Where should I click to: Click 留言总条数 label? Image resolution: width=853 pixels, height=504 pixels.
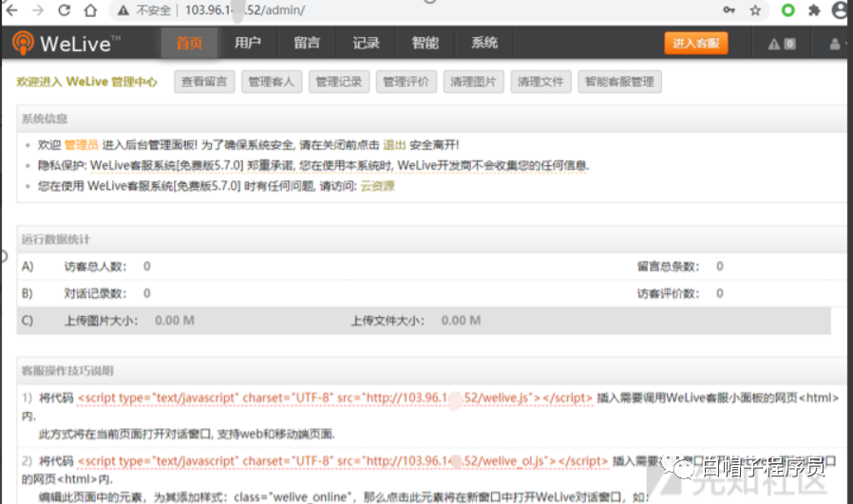tap(668, 267)
